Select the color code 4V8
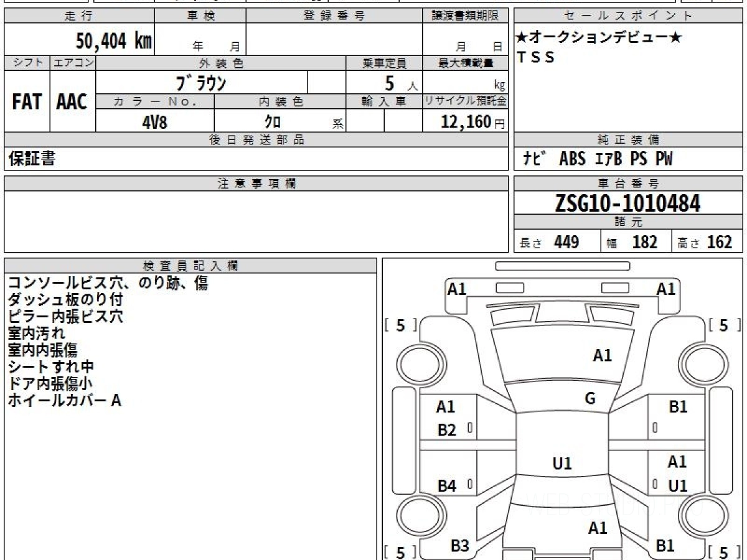The height and width of the screenshot is (560, 747). pyautogui.click(x=155, y=121)
